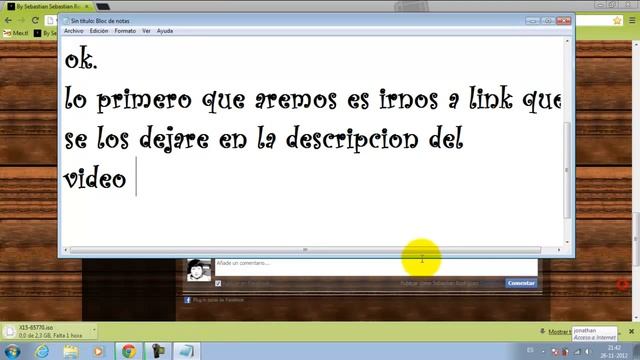The image size is (640, 360).
Task: Launch Internet Explorer from taskbar
Action: click(x=42, y=351)
